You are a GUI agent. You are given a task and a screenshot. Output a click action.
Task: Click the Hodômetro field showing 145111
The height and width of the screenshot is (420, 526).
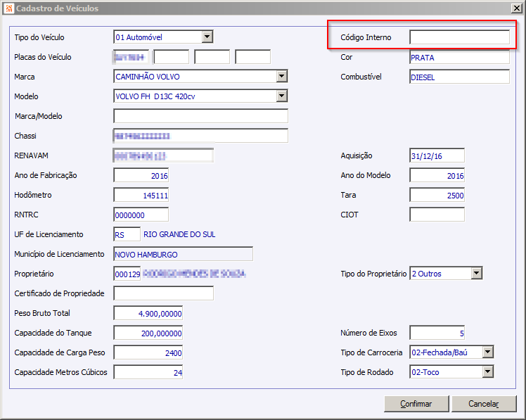pos(141,195)
